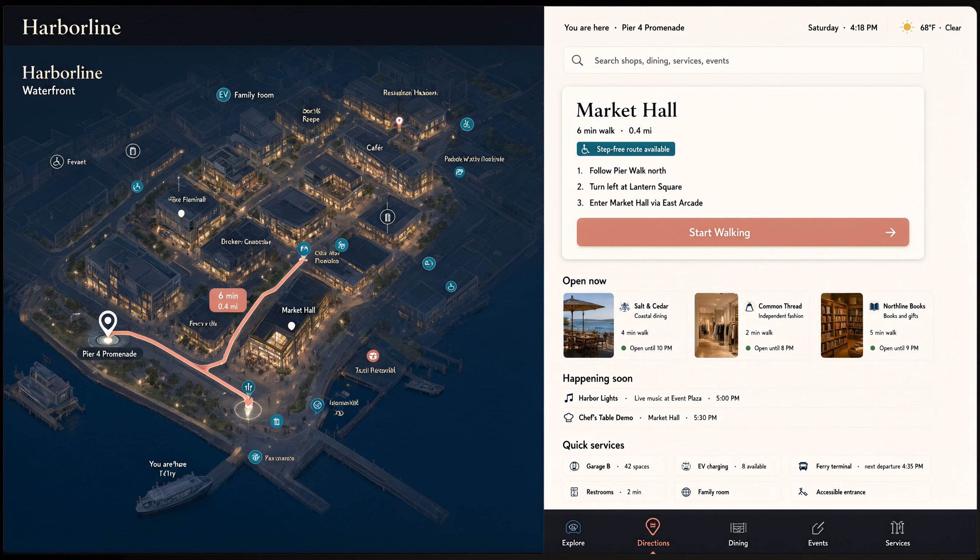Select the Directions tab
The width and height of the screenshot is (980, 560).
[653, 533]
